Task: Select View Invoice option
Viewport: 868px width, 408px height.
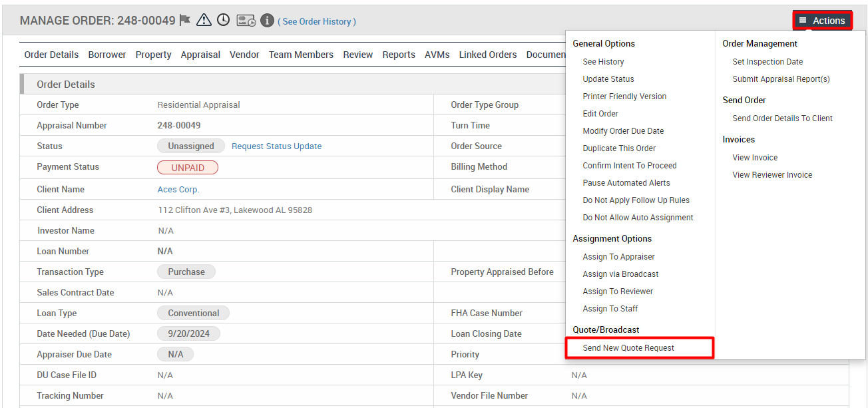Action: click(x=755, y=158)
